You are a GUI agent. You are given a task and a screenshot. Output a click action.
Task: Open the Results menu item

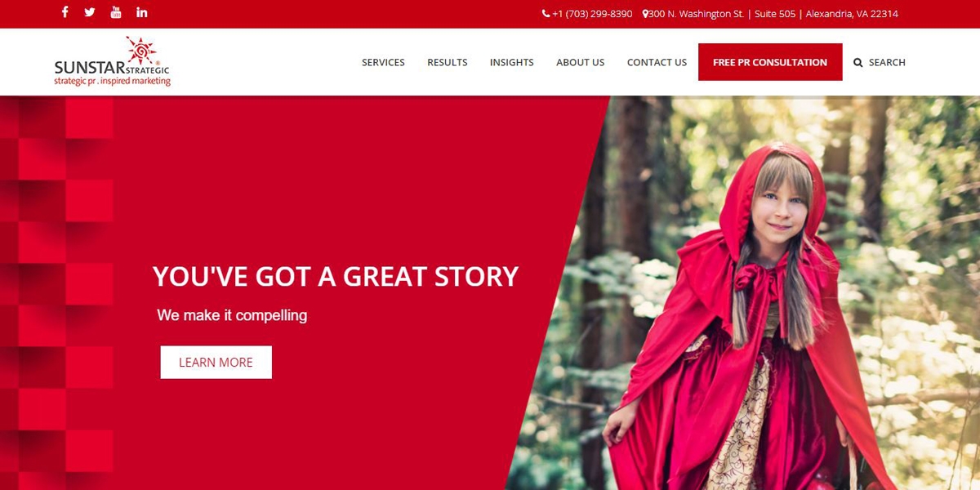tap(448, 62)
